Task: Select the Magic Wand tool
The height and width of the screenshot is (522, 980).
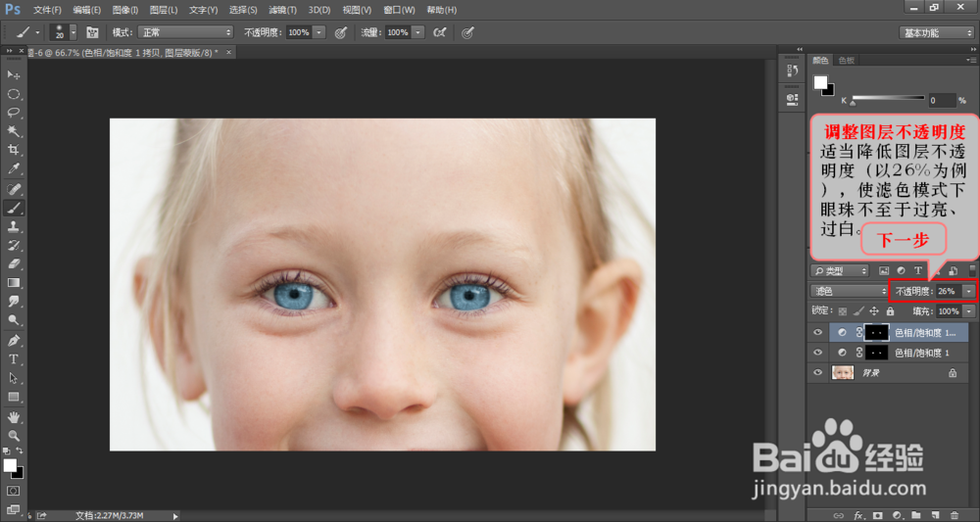Action: (x=13, y=131)
